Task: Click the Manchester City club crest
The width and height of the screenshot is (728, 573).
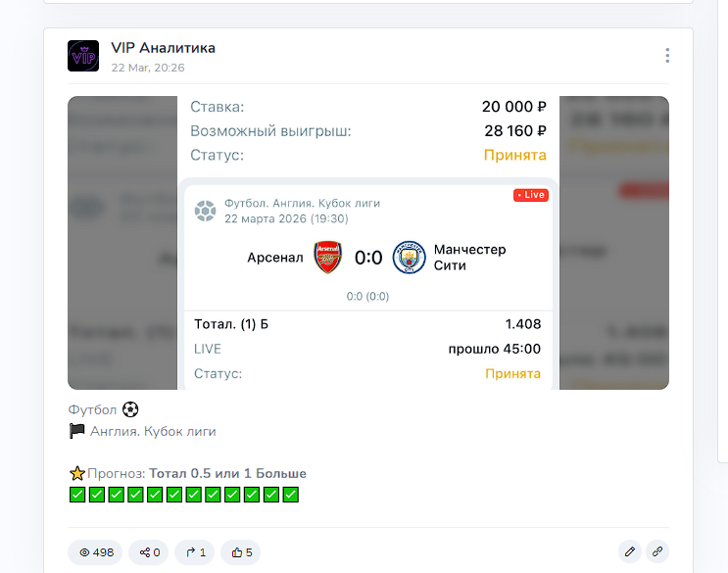Action: (409, 257)
